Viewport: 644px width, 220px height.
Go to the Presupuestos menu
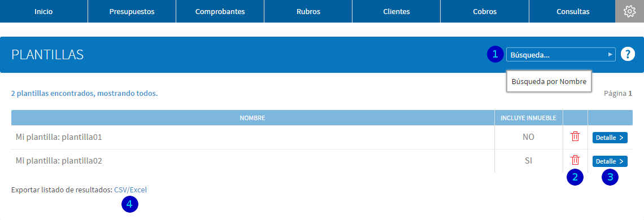(x=132, y=11)
